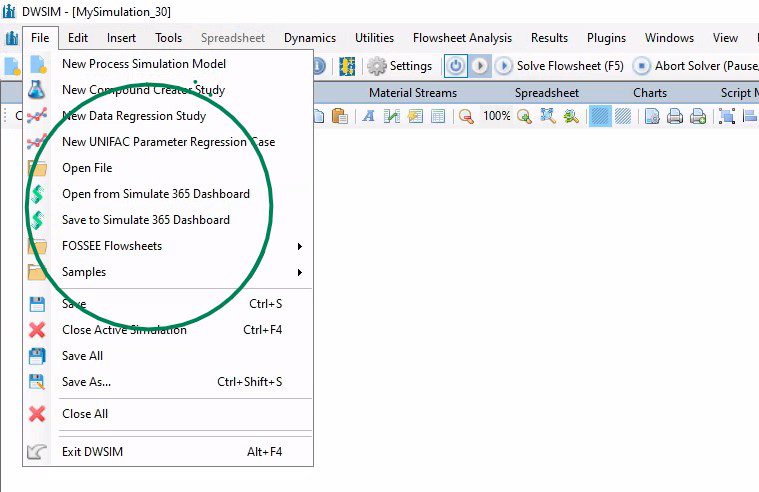
Task: Click the paste clipboard icon
Action: pyautogui.click(x=340, y=116)
